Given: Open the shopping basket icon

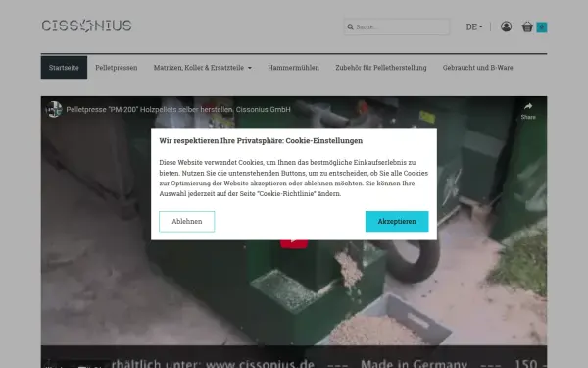Looking at the screenshot, I should (x=527, y=27).
